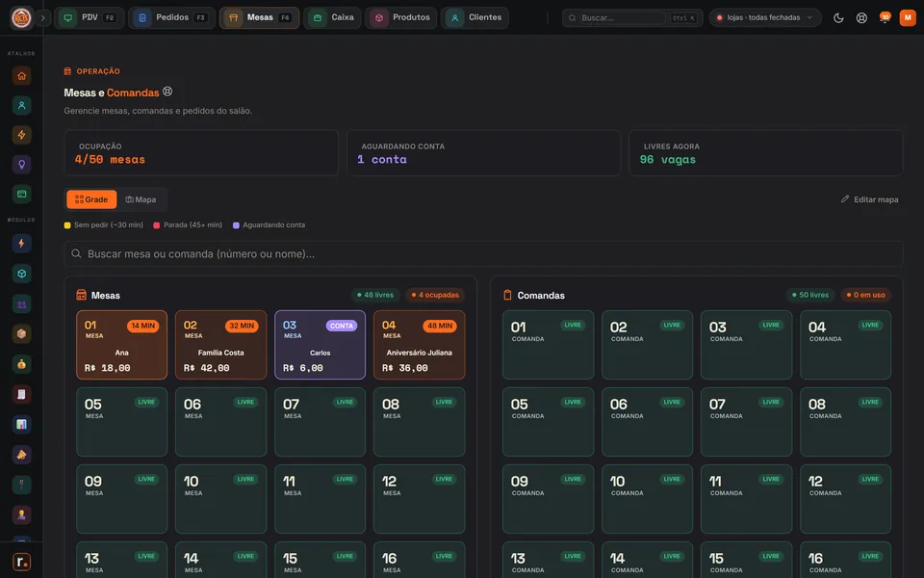The width and height of the screenshot is (924, 578).
Task: Switch to the Clientes tab
Action: (x=475, y=17)
